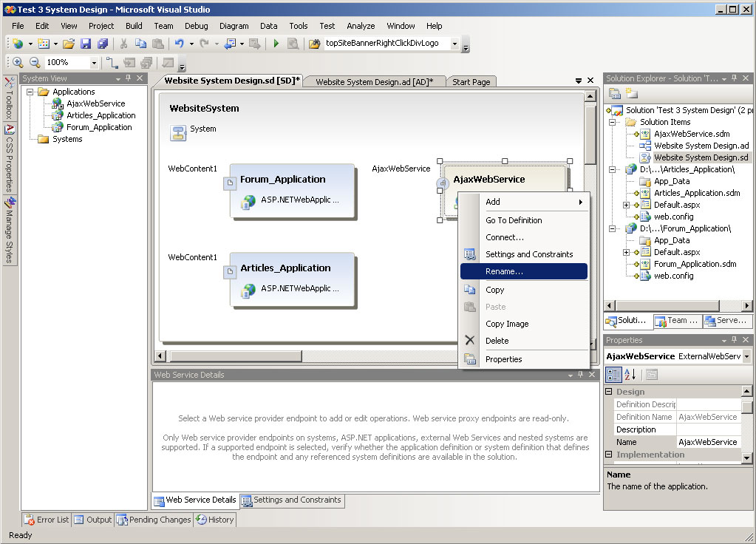Collapse the Articles_Application project node

point(612,169)
